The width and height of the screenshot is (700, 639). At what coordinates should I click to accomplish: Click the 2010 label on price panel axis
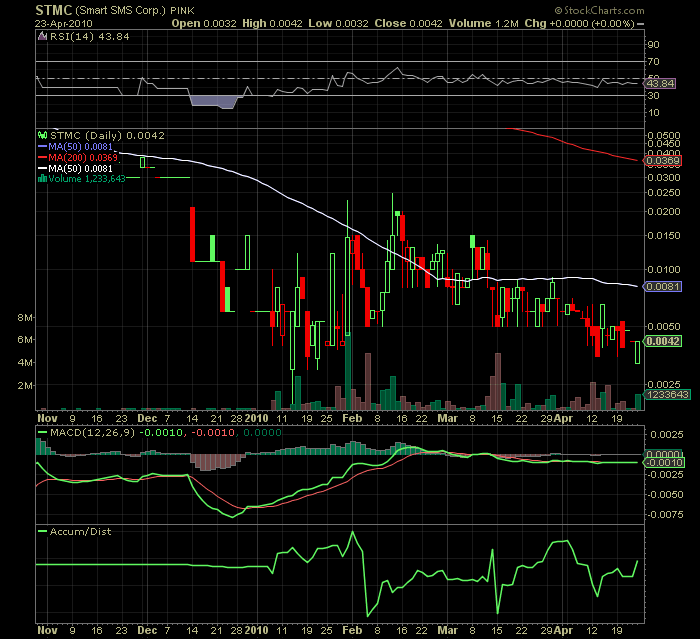(x=258, y=417)
